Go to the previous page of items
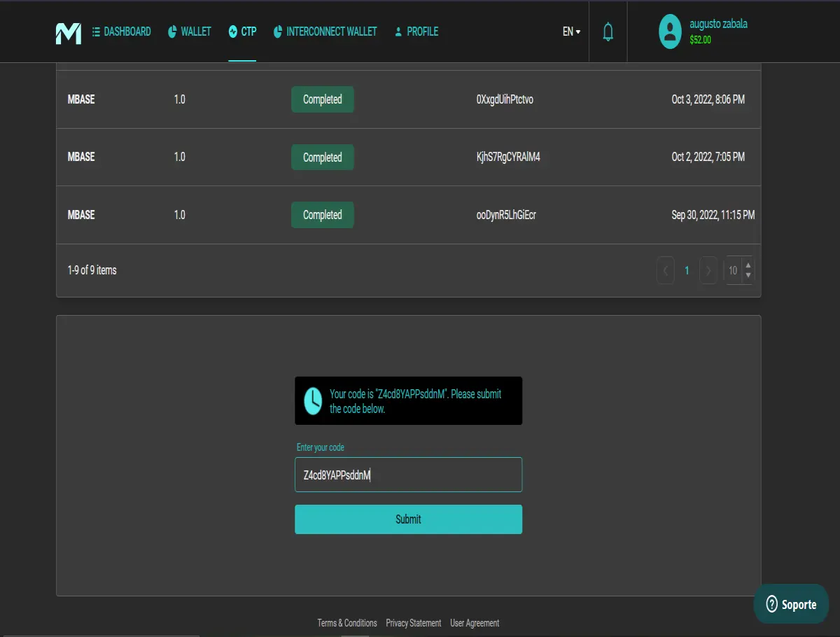Viewport: 840px width, 637px height. (666, 270)
